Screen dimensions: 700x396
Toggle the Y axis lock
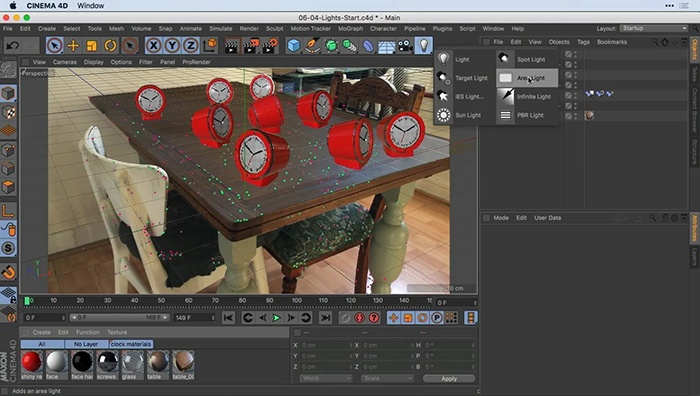(x=172, y=46)
